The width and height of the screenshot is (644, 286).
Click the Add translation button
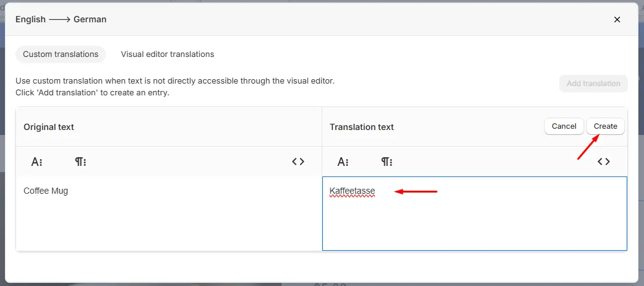pos(593,84)
